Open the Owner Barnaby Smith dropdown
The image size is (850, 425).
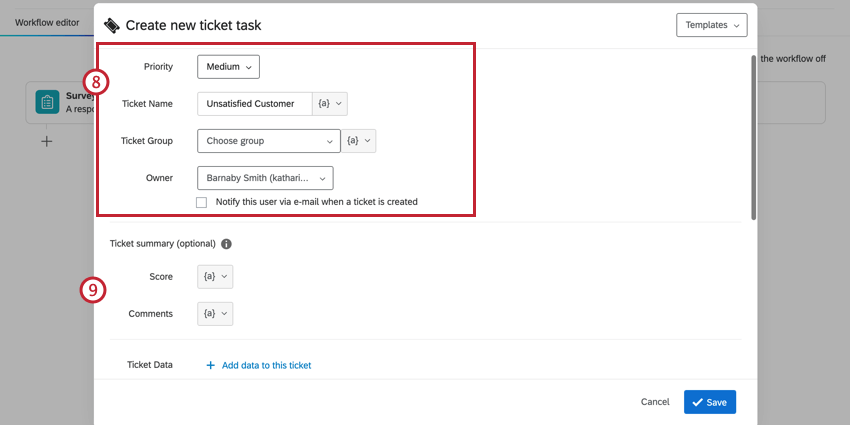click(x=265, y=178)
